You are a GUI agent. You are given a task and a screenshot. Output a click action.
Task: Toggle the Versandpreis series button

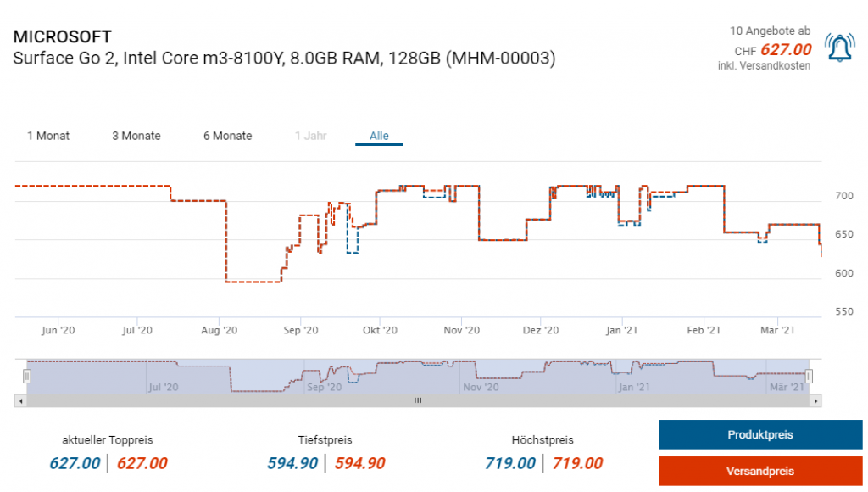pyautogui.click(x=760, y=471)
